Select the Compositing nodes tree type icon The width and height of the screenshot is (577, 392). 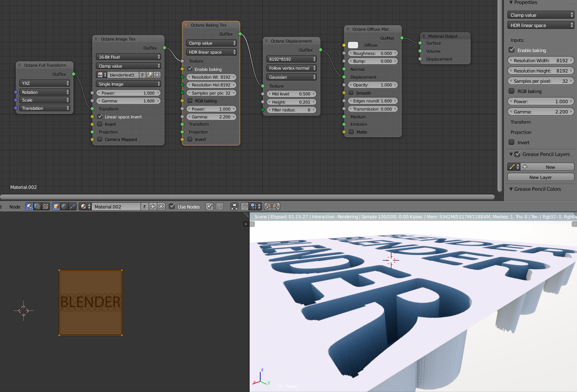click(x=37, y=206)
